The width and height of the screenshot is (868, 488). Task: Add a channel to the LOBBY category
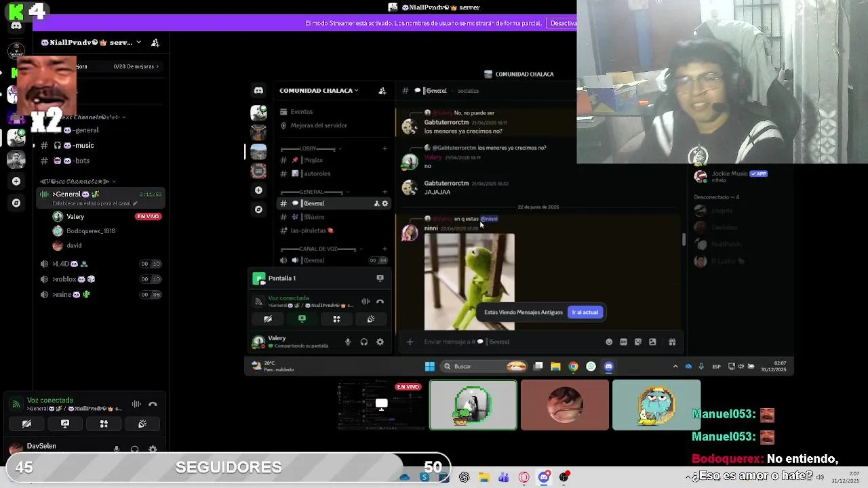tap(384, 148)
